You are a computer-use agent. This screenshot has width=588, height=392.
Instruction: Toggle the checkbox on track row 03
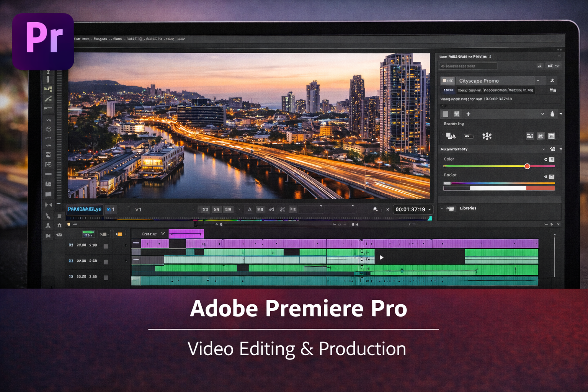coord(106,246)
